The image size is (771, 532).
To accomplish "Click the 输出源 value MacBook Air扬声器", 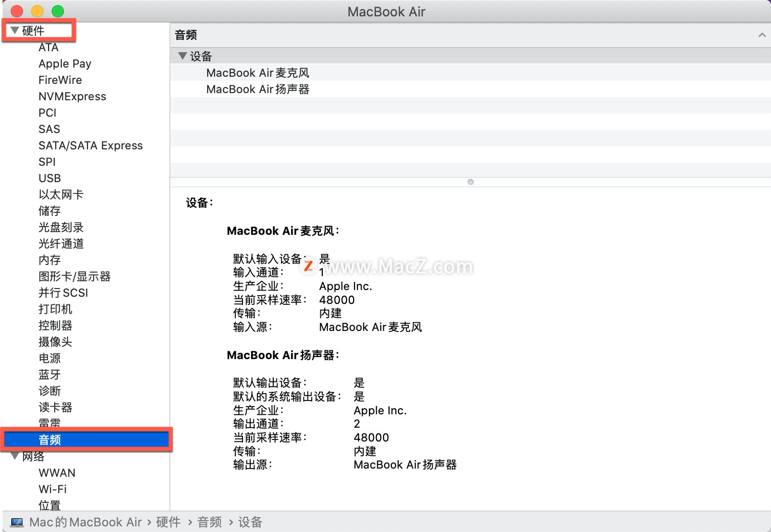I will click(x=405, y=464).
